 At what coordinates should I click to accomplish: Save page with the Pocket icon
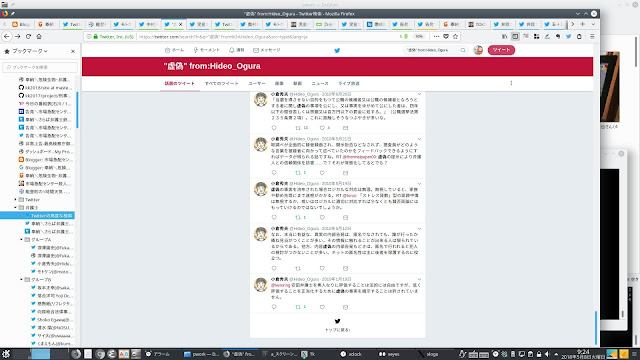point(446,36)
